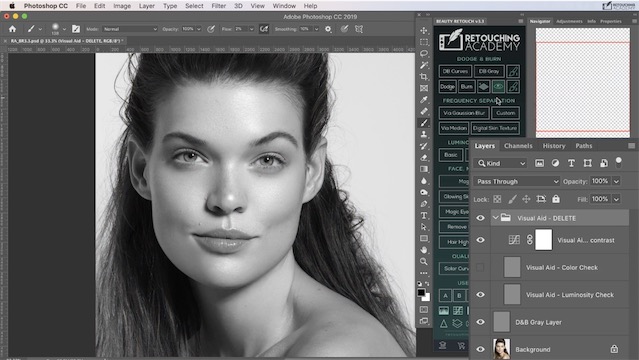Select the Frame tool

tap(424, 88)
